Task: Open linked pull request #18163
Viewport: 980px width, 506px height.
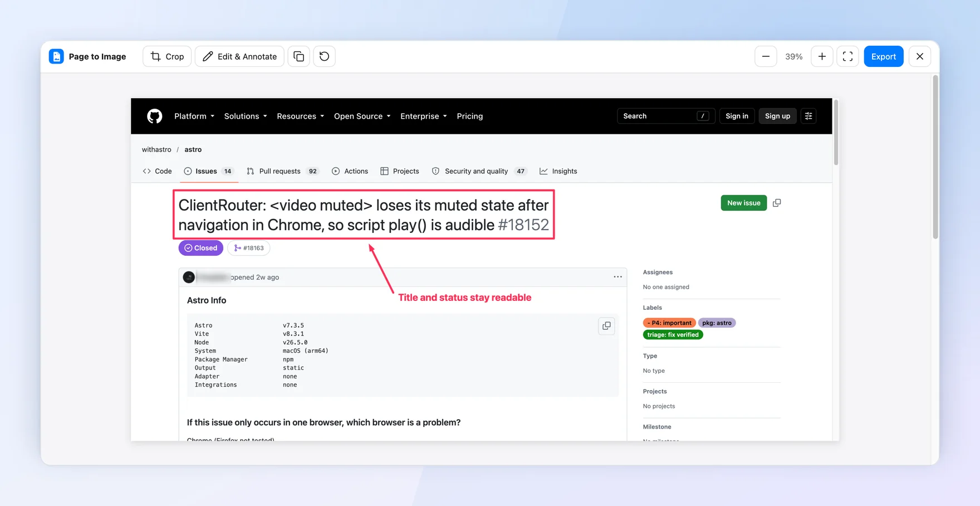Action: (x=249, y=248)
